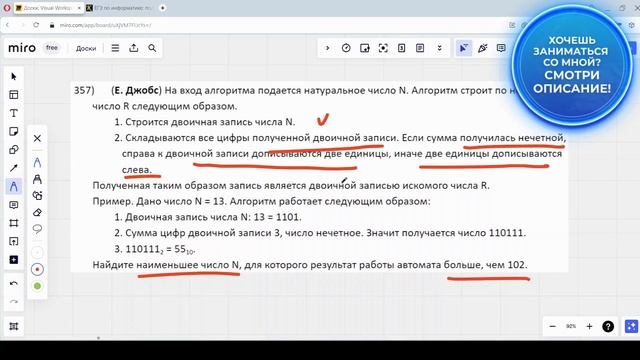Click the 92% zoom level indicator
Screen dimensions: 640x360
(571, 326)
